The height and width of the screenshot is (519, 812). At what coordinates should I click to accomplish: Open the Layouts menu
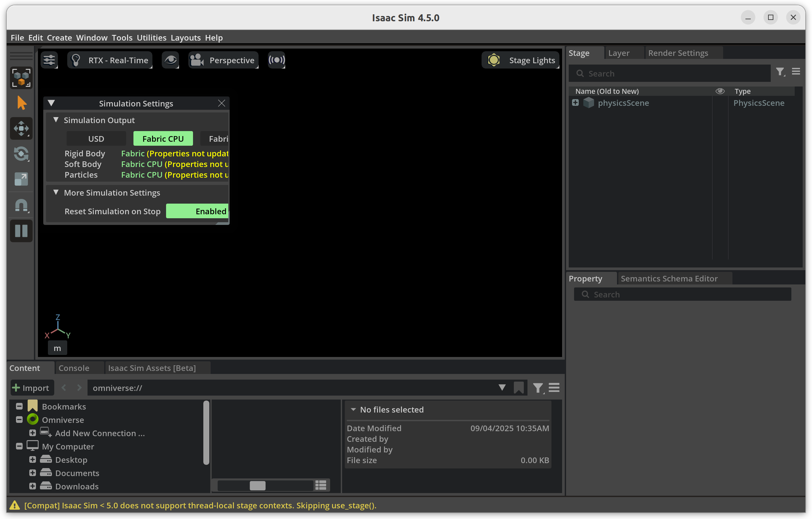[185, 37]
